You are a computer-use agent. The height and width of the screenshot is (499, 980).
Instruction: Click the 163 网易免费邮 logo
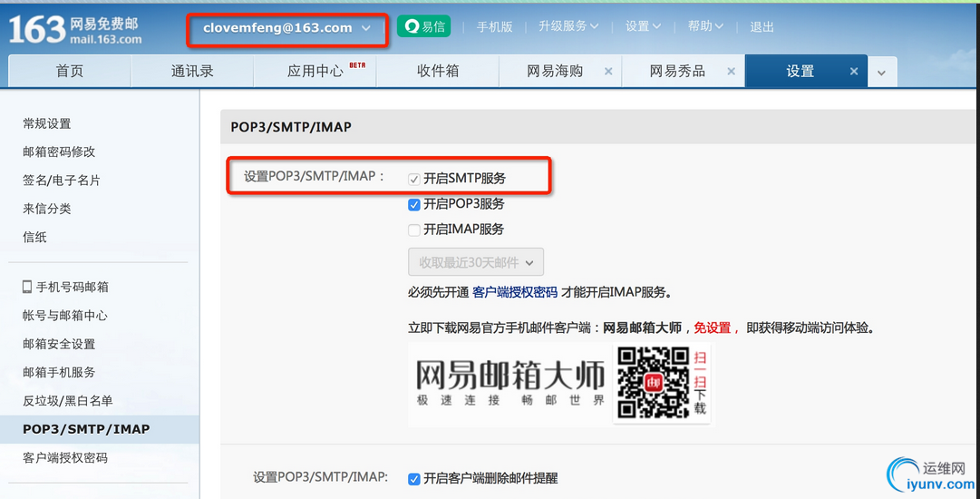[x=75, y=29]
